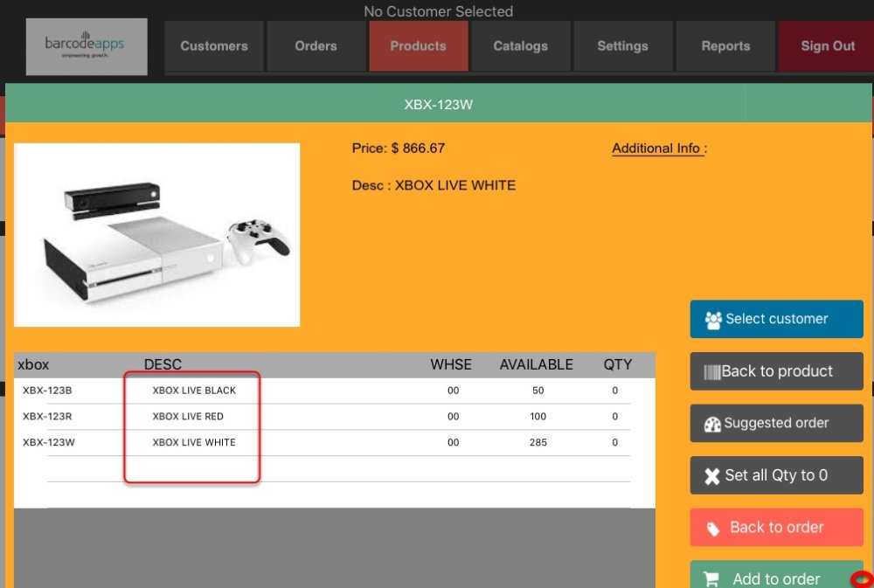
Task: Click the Add to order button
Action: [x=776, y=575]
